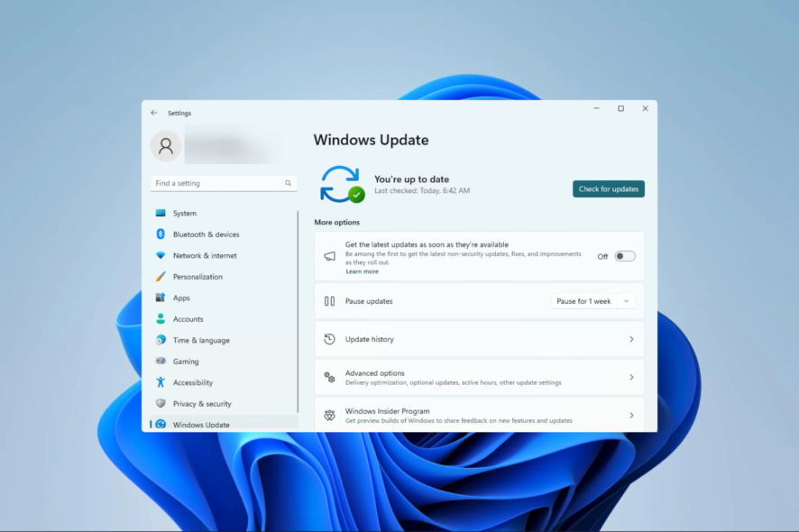Click the "Settings" title bar text
Image resolution: width=799 pixels, height=532 pixels.
179,113
